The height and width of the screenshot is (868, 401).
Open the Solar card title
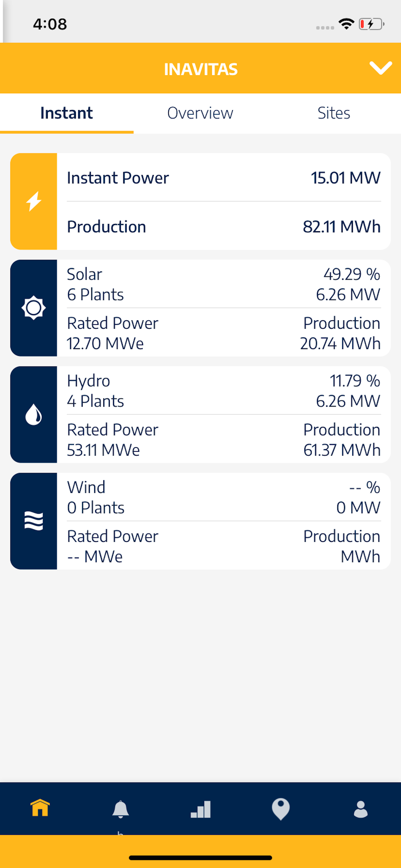pyautogui.click(x=84, y=274)
